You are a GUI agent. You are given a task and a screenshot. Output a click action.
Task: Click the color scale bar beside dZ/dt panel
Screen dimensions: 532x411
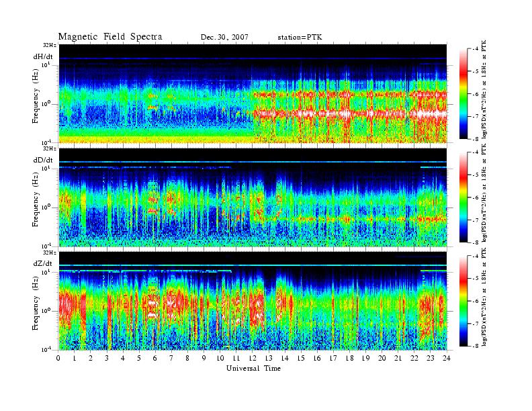click(x=463, y=301)
